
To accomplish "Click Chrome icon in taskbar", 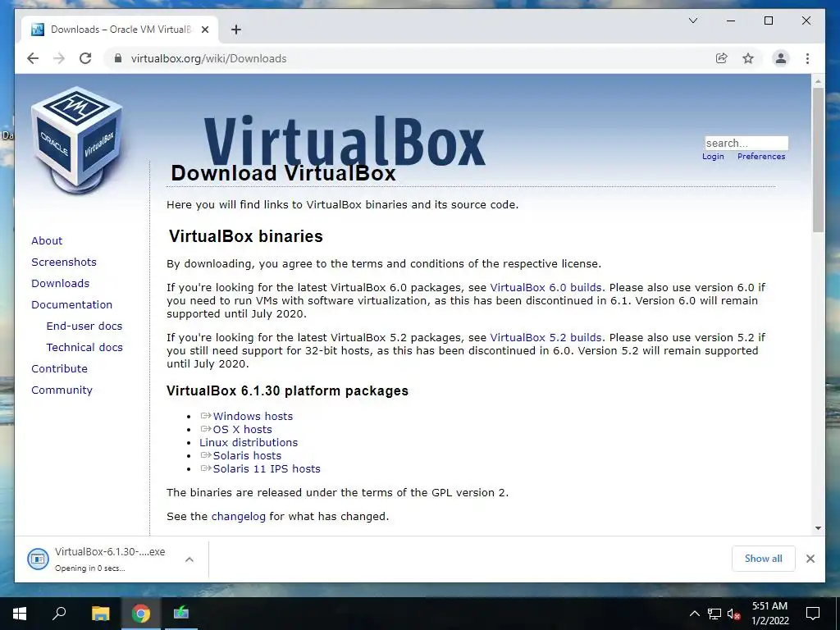I will point(141,613).
